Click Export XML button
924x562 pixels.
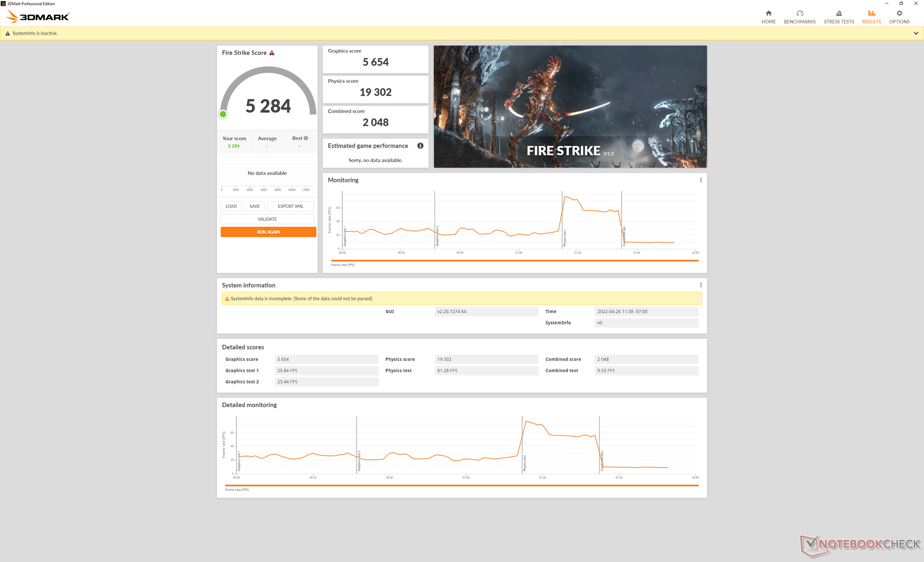point(290,206)
